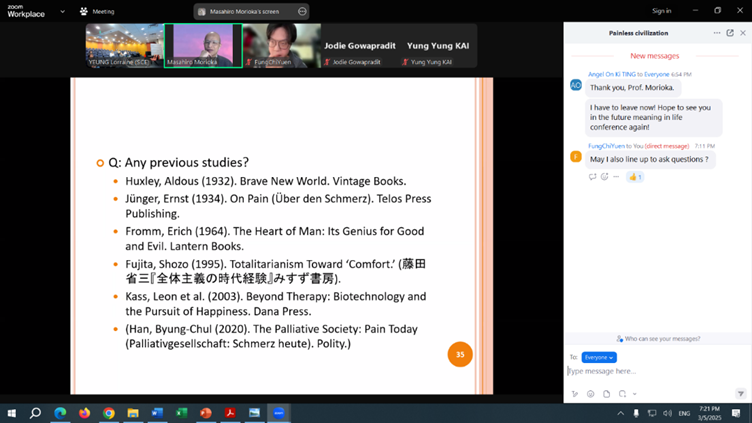Click Angel On Ki TING avatar

(x=576, y=85)
